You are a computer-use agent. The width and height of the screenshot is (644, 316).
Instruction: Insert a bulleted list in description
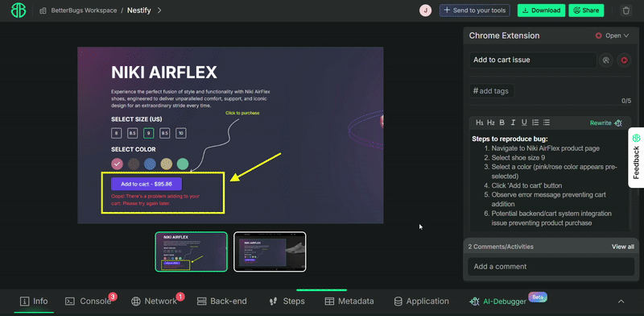pos(547,123)
